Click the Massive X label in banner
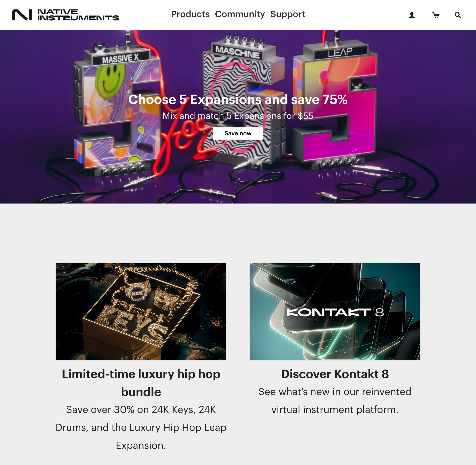 tap(120, 58)
